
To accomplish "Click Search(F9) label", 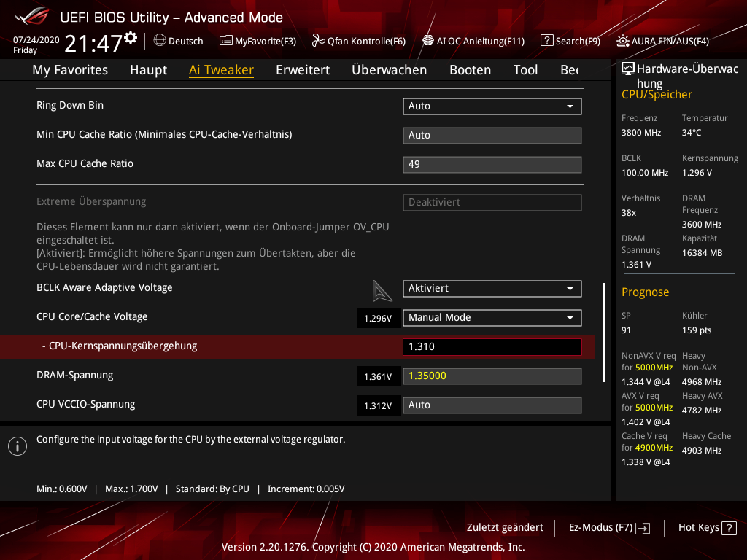I will pos(578,41).
